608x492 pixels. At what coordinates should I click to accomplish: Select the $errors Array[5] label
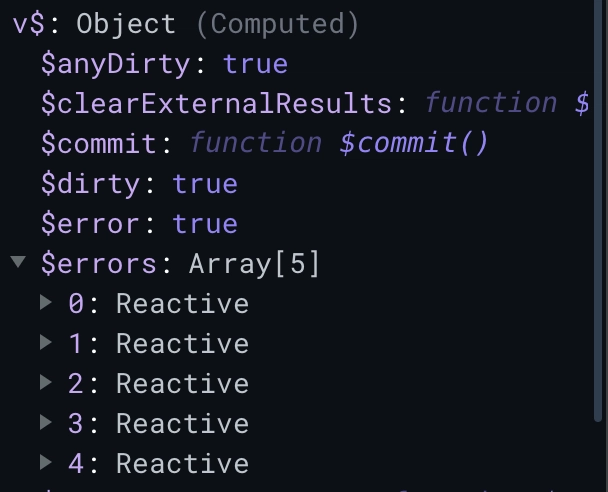(180, 264)
